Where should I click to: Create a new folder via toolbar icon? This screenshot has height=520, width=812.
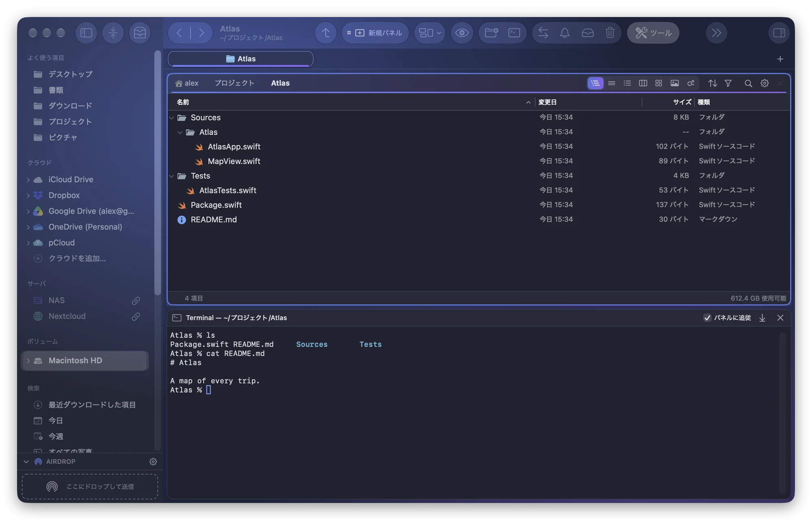[x=492, y=33]
